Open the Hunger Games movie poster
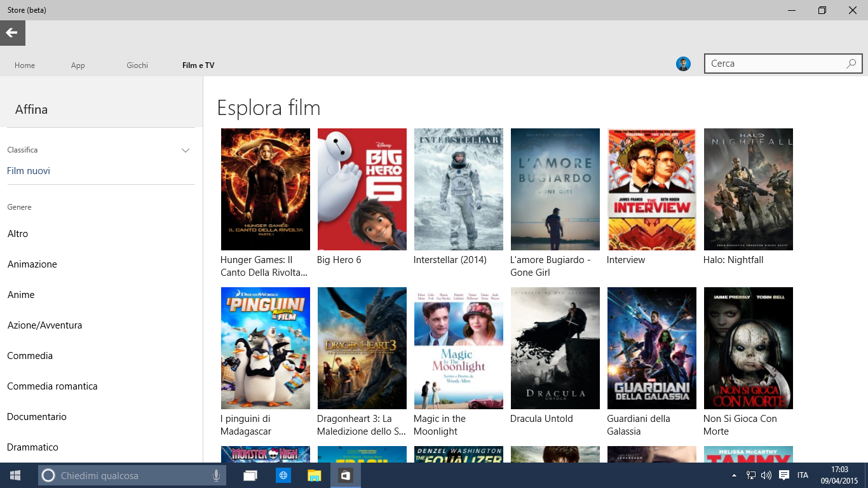868x488 pixels. 266,189
